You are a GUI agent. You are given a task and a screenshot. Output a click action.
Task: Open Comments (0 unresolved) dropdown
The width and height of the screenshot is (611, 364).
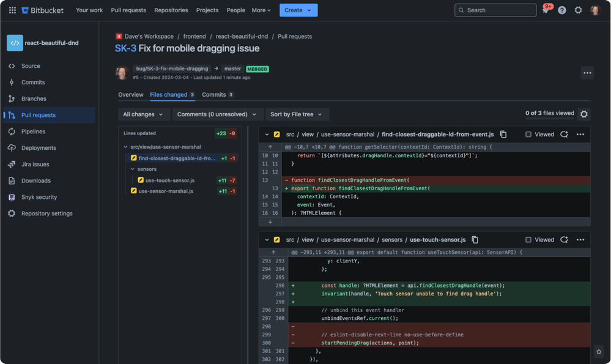pos(218,114)
